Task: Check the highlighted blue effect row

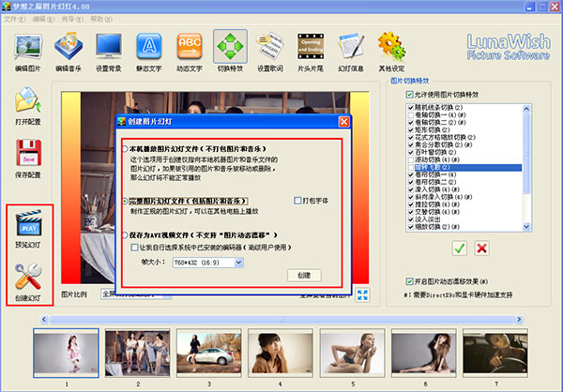Action: [411, 167]
